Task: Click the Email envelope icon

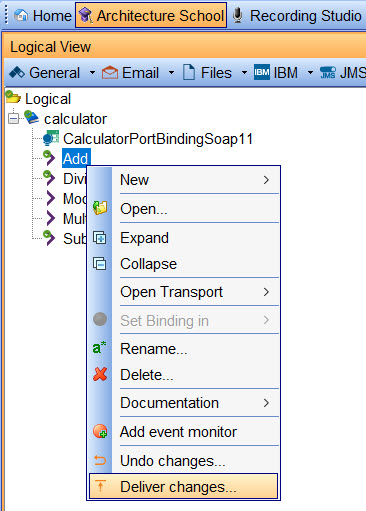Action: click(110, 72)
